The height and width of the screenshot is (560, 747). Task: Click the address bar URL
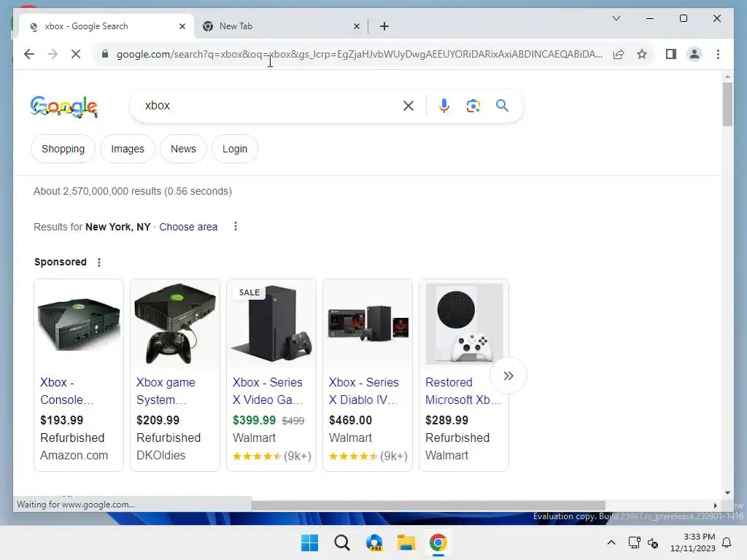[x=360, y=54]
